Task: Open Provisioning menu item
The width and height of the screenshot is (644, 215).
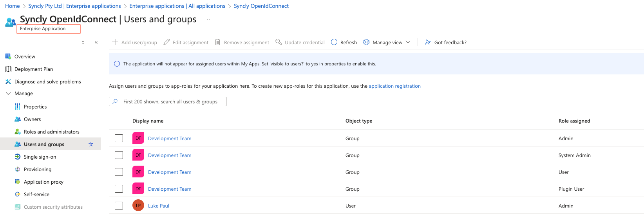Action: pos(38,169)
